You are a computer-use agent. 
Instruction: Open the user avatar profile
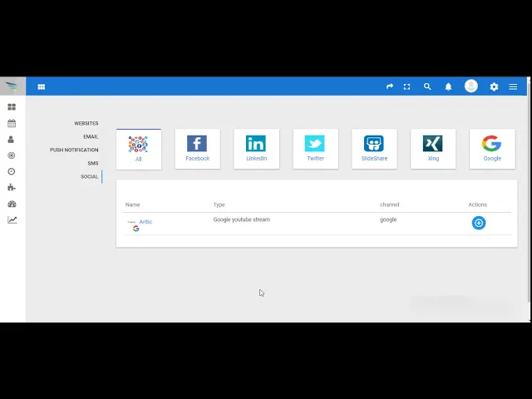pyautogui.click(x=471, y=86)
